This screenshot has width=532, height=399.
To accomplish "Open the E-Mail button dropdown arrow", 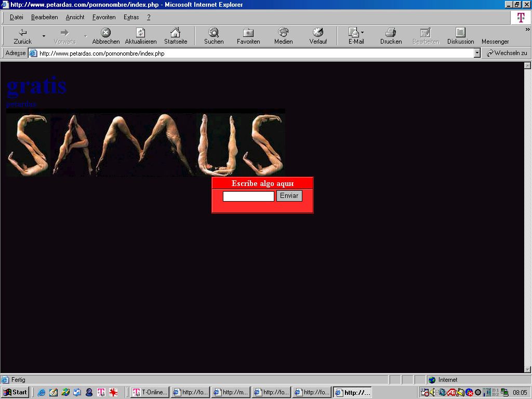I will click(x=363, y=32).
